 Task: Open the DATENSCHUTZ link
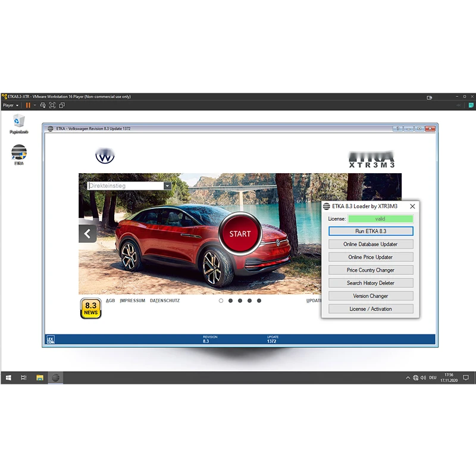tap(165, 300)
